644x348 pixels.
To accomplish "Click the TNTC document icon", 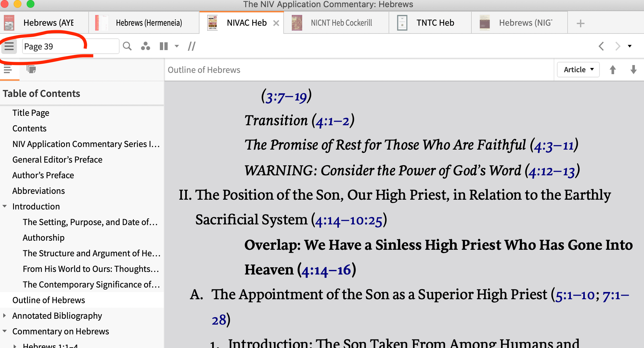I will tap(402, 23).
